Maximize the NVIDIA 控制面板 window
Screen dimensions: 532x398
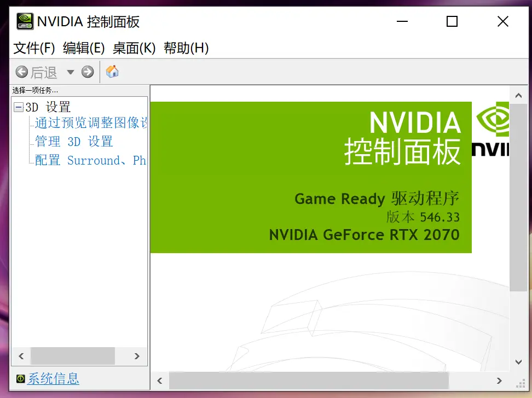click(452, 21)
